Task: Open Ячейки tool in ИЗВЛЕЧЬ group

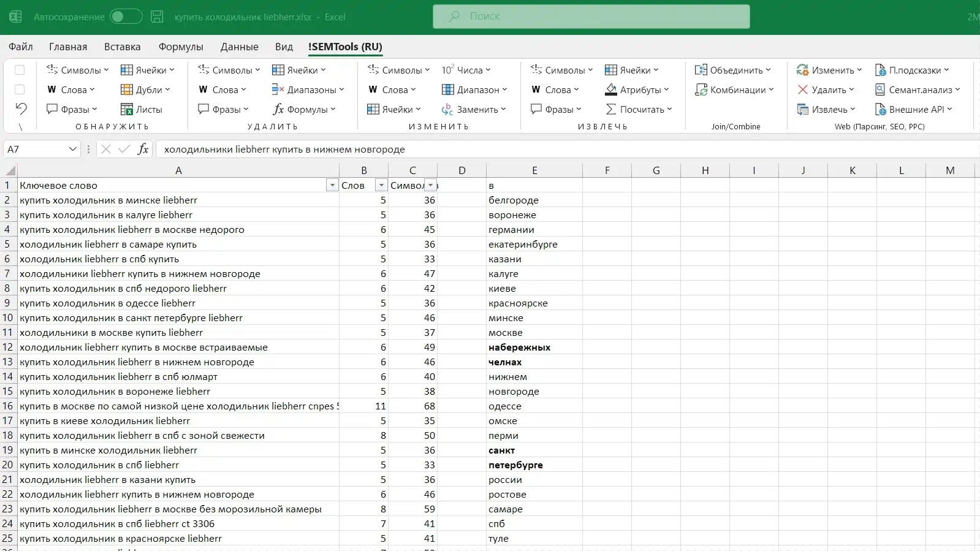Action: (632, 70)
